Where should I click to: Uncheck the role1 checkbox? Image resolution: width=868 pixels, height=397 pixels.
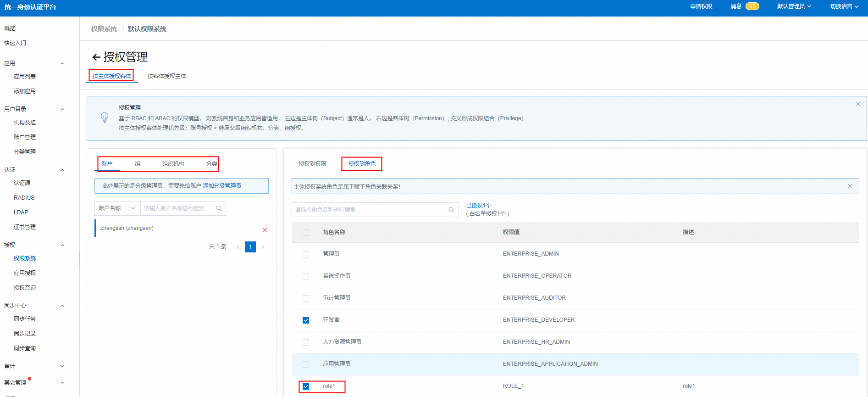click(306, 386)
